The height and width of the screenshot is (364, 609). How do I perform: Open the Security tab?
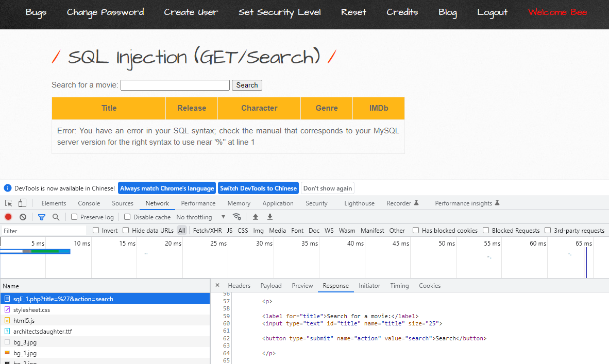tap(316, 203)
